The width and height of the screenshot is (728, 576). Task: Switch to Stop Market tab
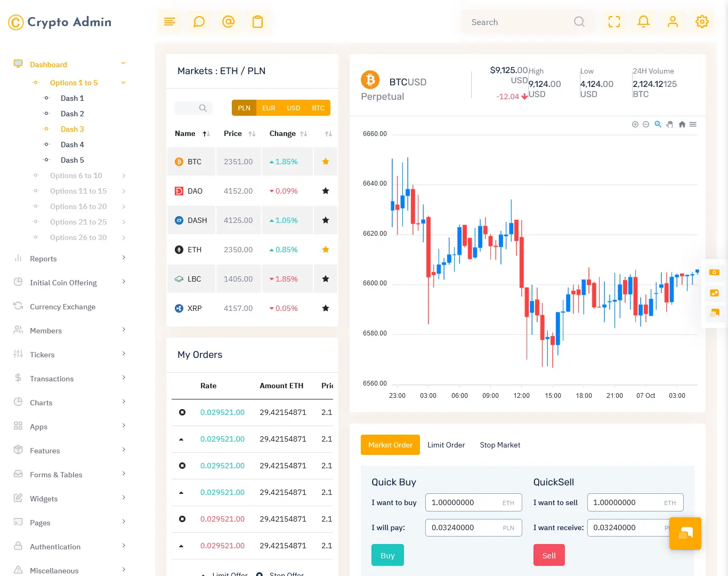(x=500, y=445)
